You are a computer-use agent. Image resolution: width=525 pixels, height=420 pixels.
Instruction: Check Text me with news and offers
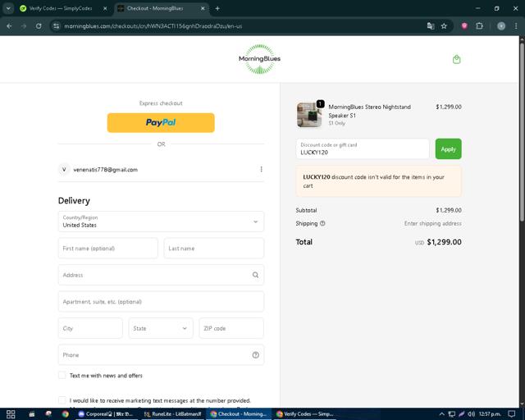(62, 376)
